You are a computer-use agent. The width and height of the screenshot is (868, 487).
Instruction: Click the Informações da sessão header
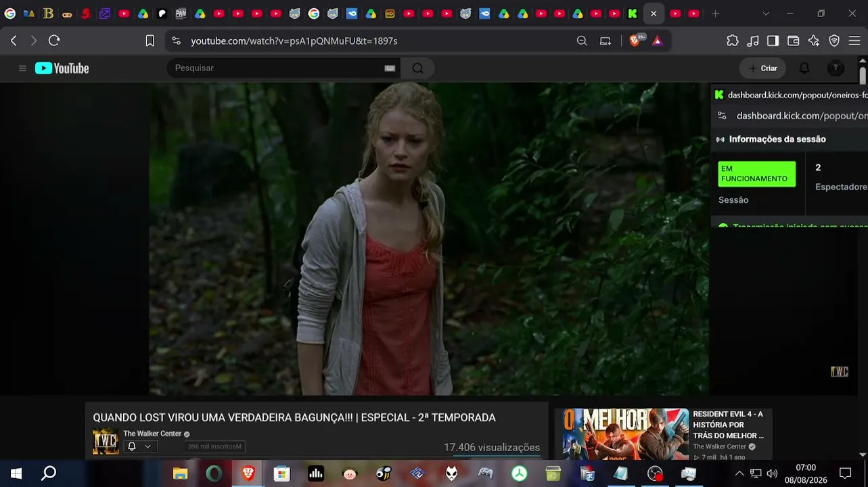click(x=777, y=139)
